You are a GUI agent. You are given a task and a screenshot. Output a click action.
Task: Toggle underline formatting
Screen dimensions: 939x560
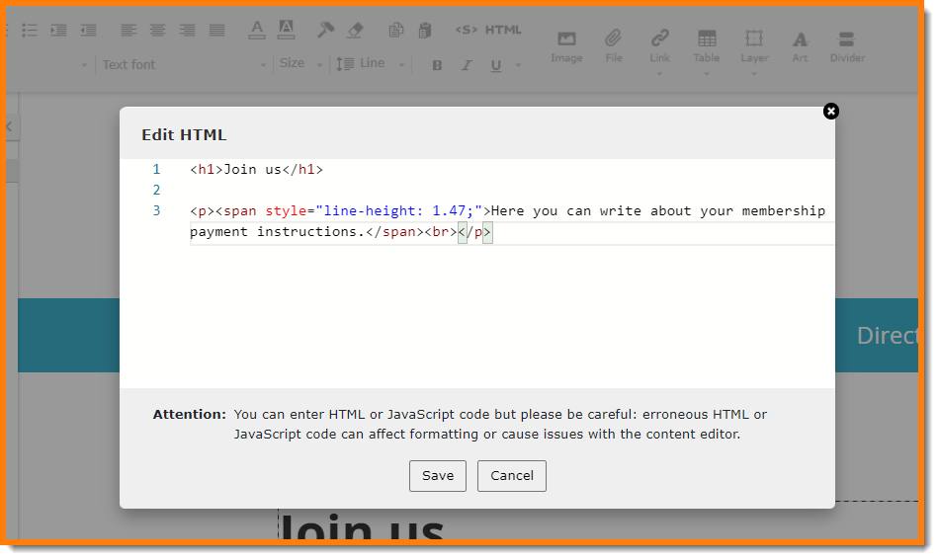point(495,65)
